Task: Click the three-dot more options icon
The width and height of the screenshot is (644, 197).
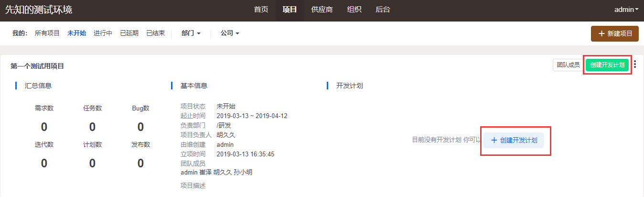Action: pyautogui.click(x=634, y=65)
